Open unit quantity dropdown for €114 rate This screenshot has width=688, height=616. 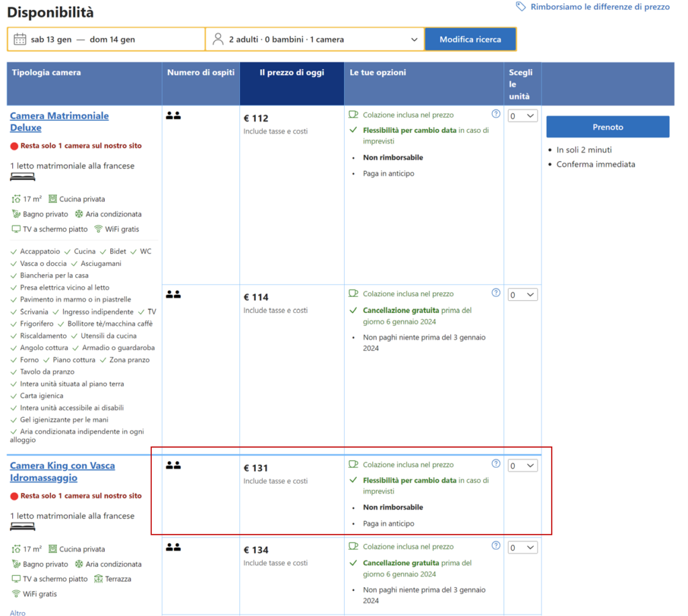point(522,295)
